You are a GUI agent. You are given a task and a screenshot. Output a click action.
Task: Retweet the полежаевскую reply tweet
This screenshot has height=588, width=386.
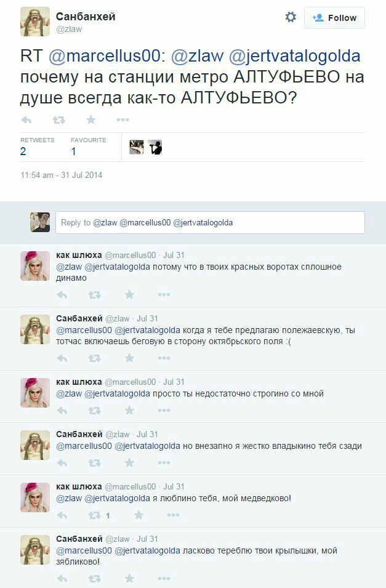(95, 358)
